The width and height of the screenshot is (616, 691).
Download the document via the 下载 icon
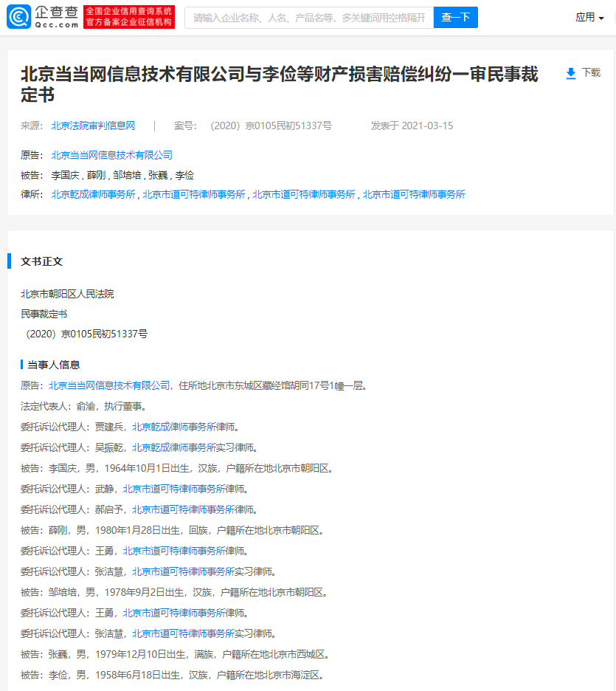[x=583, y=72]
